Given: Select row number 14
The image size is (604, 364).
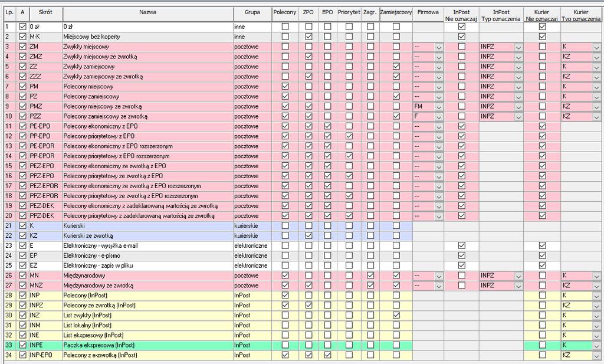Looking at the screenshot, I should click(x=10, y=156).
